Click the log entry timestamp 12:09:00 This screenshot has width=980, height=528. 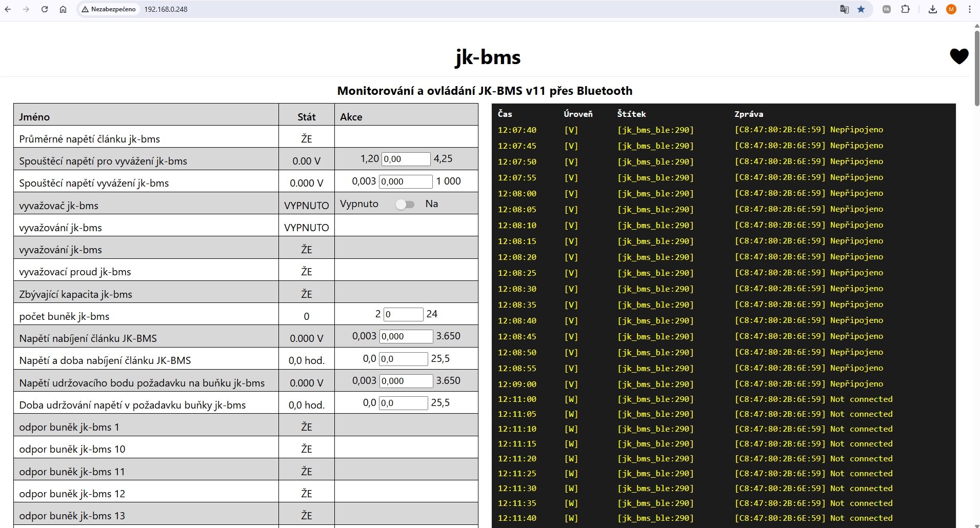[517, 384]
